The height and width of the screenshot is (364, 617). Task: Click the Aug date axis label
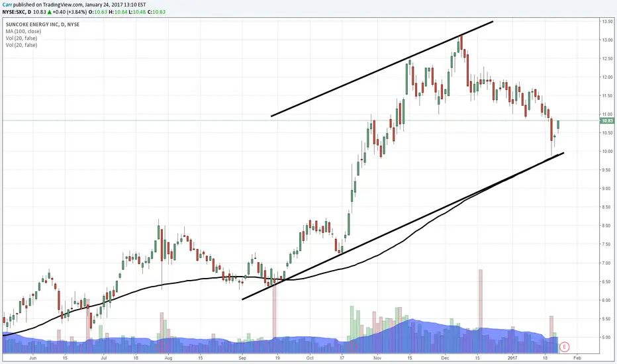[168, 358]
